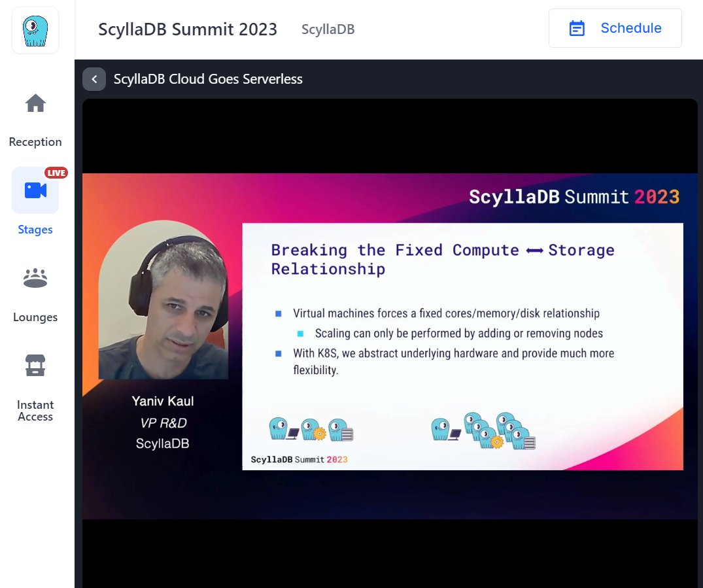
Task: Go back using the chevron arrow button
Action: pos(94,79)
